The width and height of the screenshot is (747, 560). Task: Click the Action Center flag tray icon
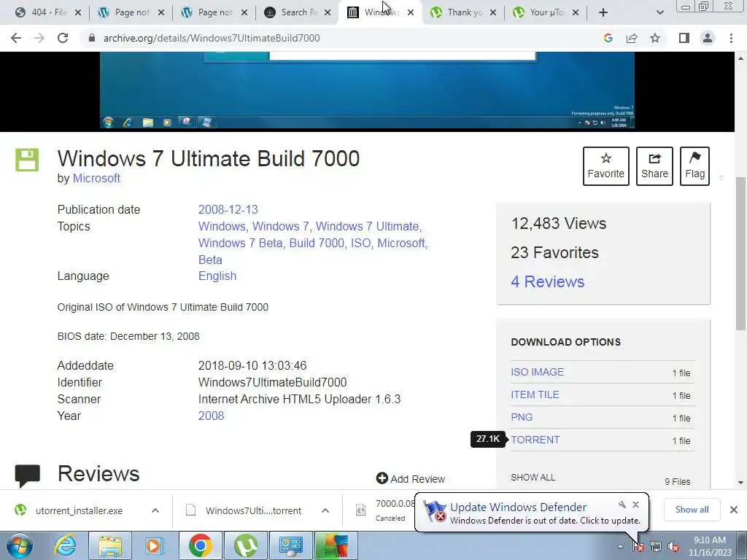click(638, 547)
